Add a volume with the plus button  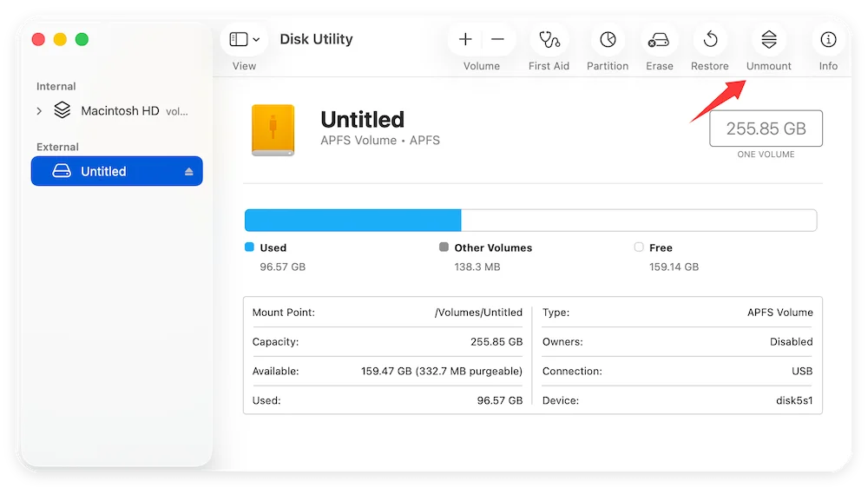(x=465, y=39)
